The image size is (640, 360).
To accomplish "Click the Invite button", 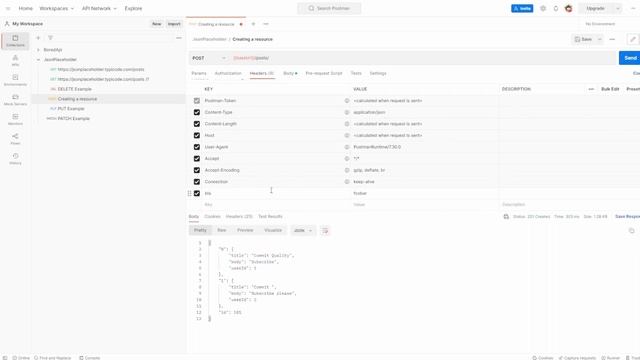I will [522, 8].
